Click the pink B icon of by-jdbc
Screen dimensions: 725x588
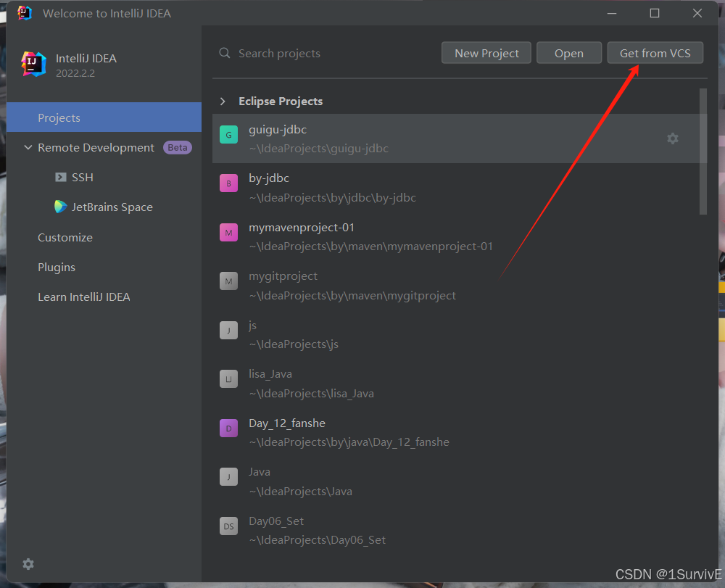click(x=228, y=183)
